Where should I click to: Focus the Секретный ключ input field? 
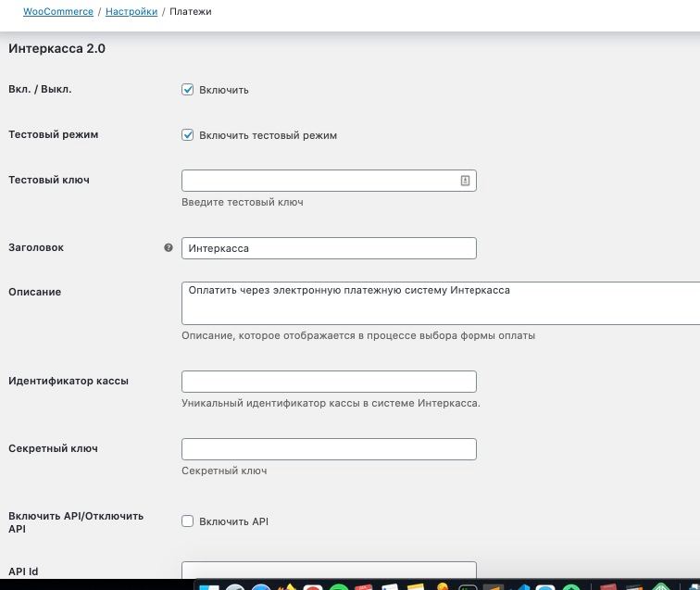[329, 449]
